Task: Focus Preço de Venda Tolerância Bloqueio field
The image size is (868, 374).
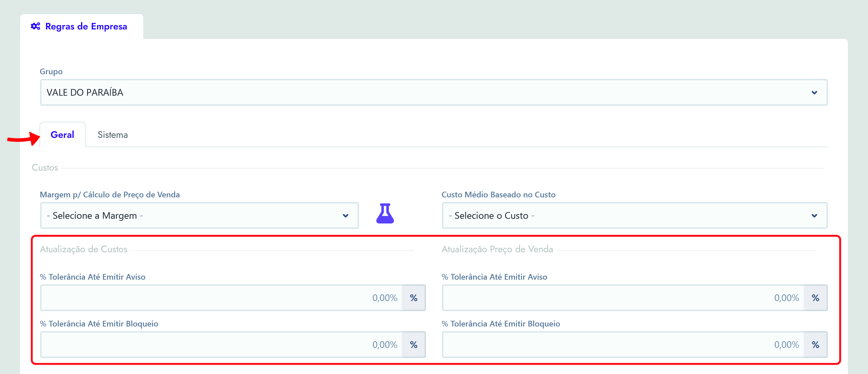Action: 623,344
